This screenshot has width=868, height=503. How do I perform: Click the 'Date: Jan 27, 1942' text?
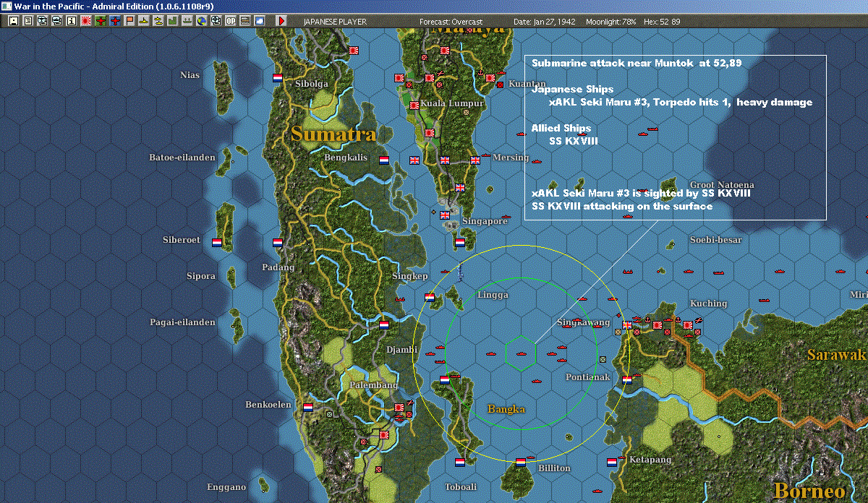point(545,22)
